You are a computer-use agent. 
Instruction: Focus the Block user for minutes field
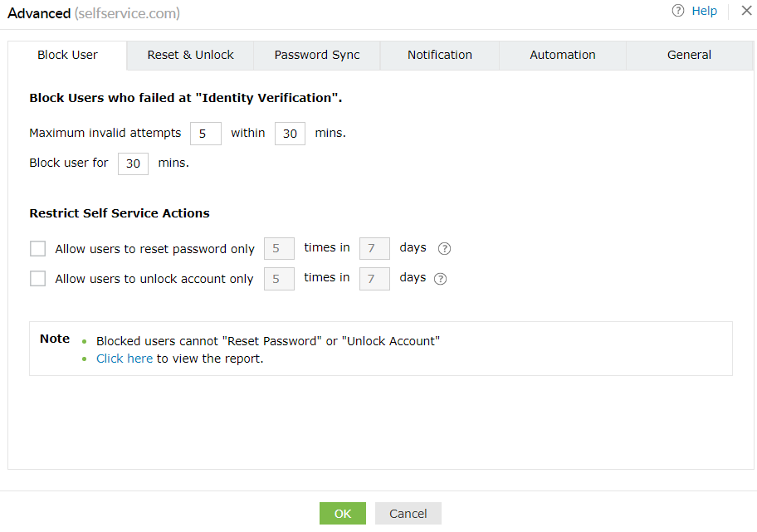tap(133, 164)
